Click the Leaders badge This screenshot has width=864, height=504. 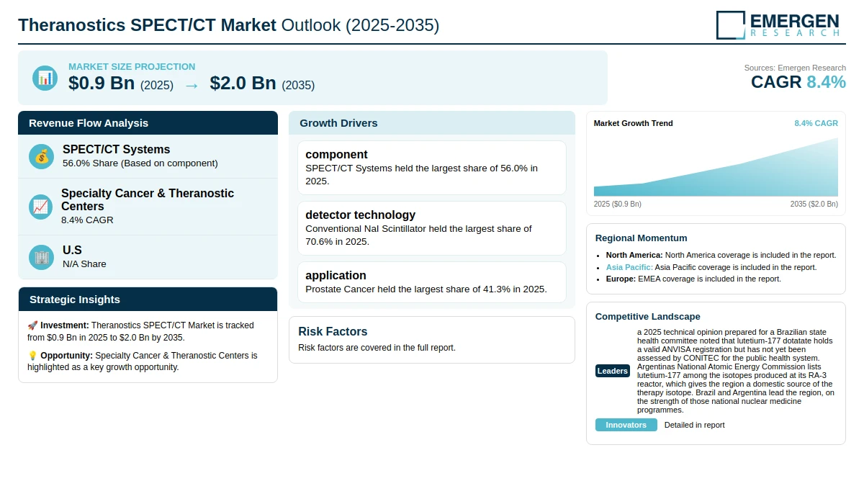pos(613,371)
